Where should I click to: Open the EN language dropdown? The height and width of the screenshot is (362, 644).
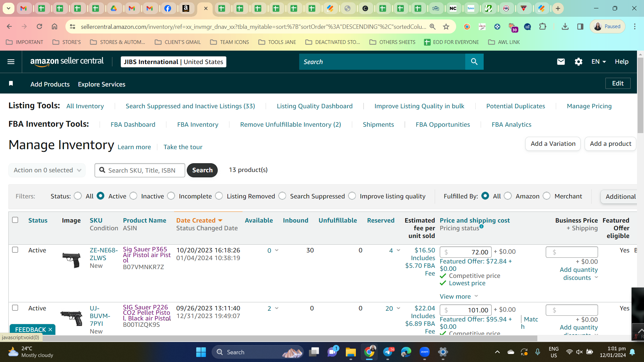(x=599, y=62)
